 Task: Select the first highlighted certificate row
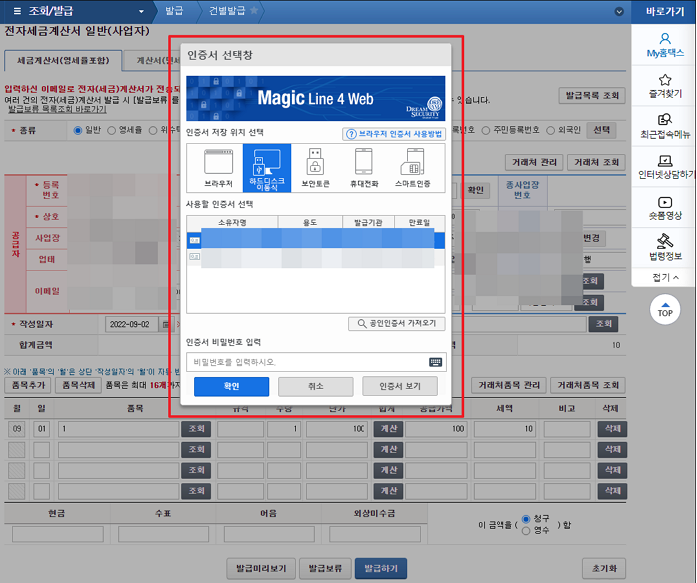tap(316, 240)
